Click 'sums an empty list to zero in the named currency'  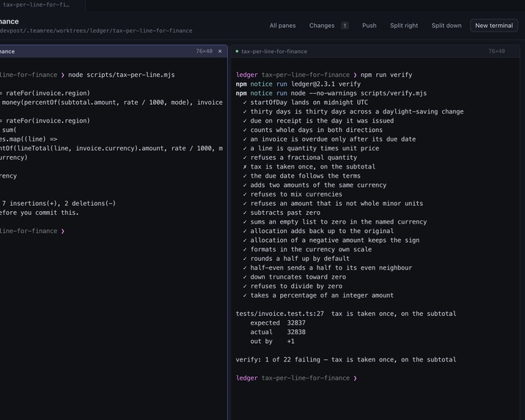pyautogui.click(x=335, y=222)
